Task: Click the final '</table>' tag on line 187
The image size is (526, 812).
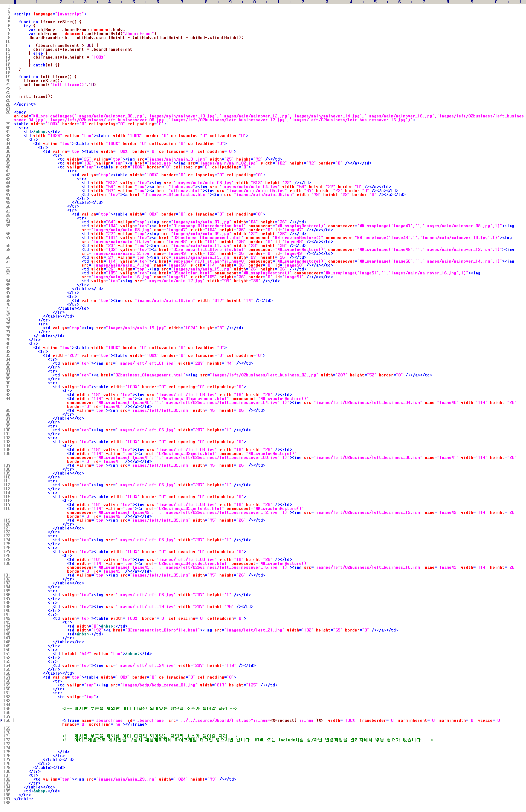Action: click(x=24, y=799)
